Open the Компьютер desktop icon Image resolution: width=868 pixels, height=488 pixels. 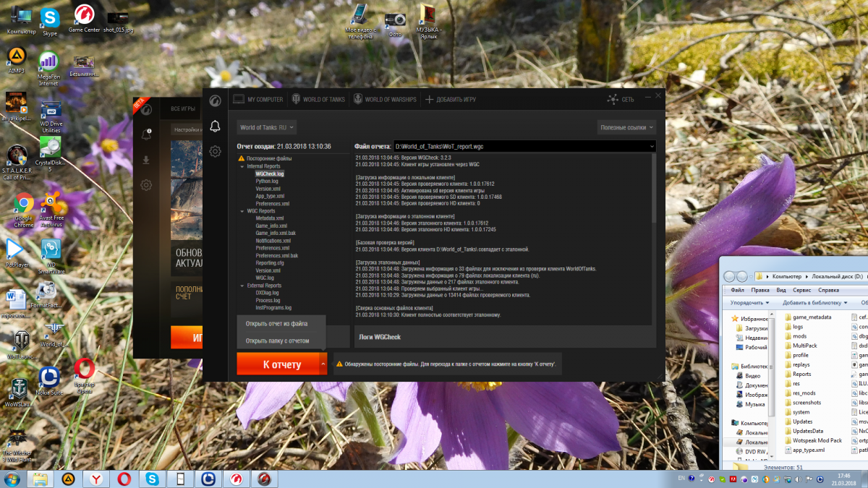21,20
